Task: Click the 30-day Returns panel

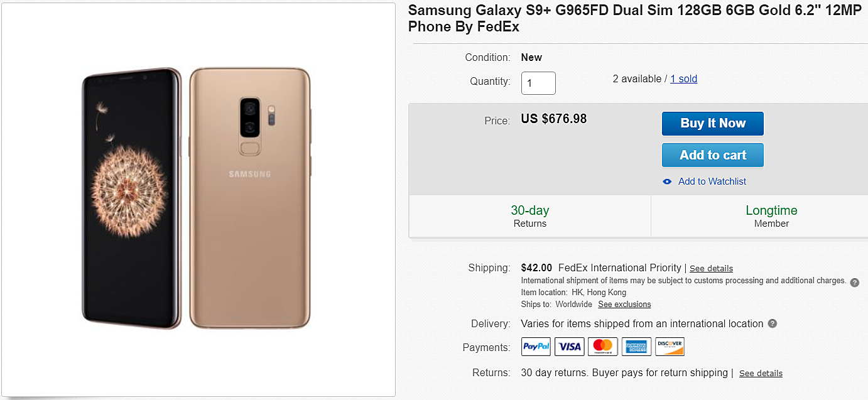Action: pos(530,216)
